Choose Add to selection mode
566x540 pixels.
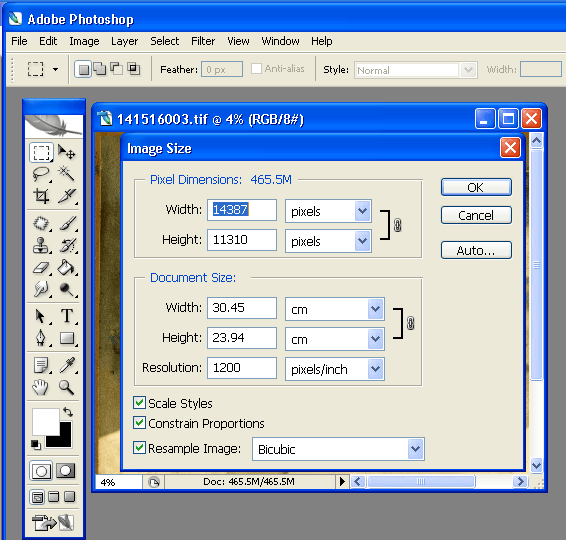[x=100, y=69]
